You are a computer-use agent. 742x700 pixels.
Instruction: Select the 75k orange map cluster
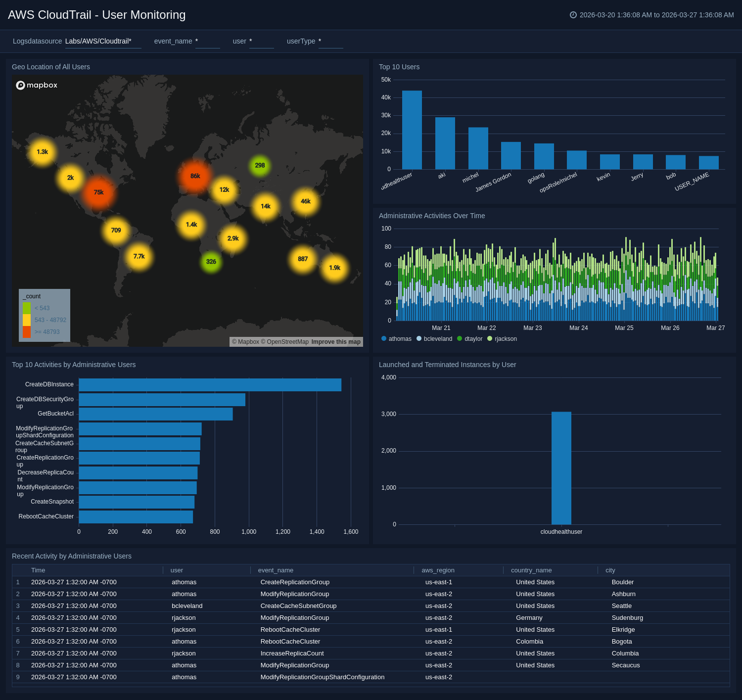98,192
